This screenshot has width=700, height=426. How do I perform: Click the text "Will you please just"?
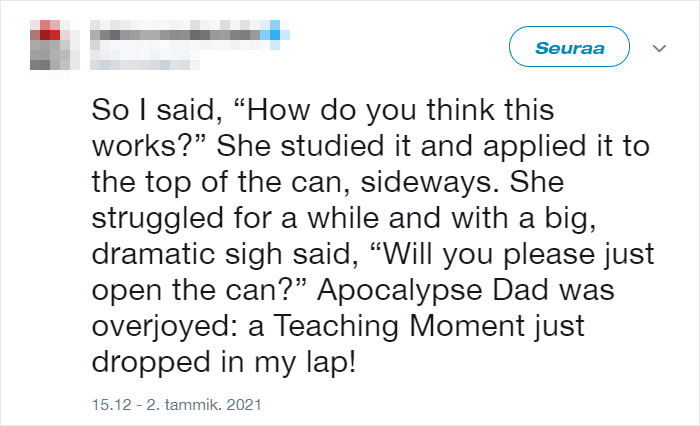coord(512,254)
